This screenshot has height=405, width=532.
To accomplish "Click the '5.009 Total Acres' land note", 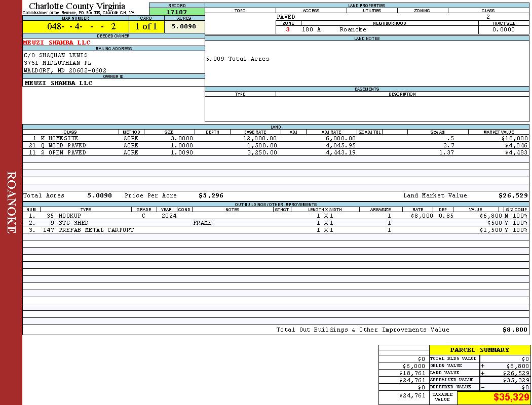I will pos(238,59).
